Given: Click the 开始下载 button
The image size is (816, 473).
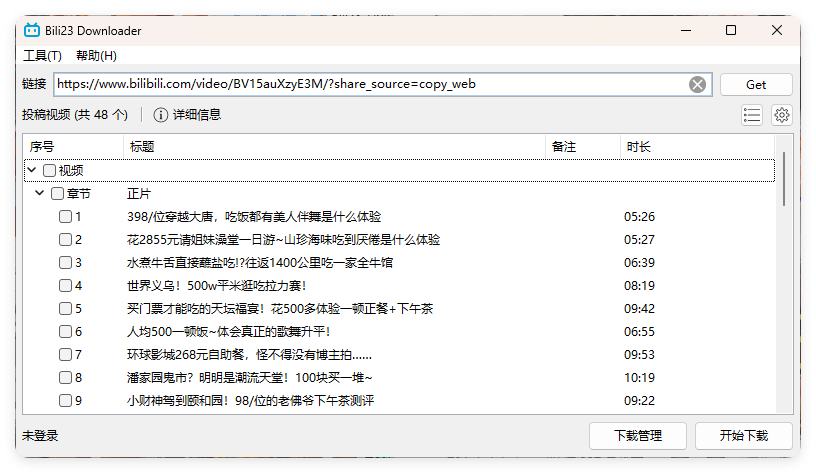Looking at the screenshot, I should 744,436.
